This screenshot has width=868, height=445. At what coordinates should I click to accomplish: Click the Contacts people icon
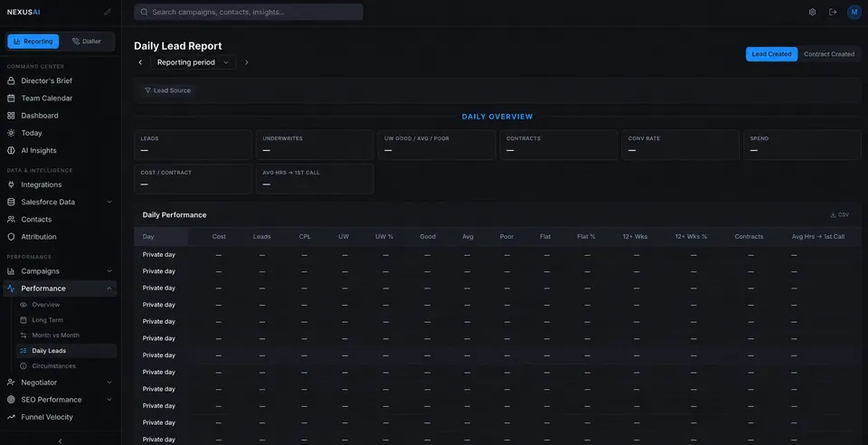pos(11,219)
